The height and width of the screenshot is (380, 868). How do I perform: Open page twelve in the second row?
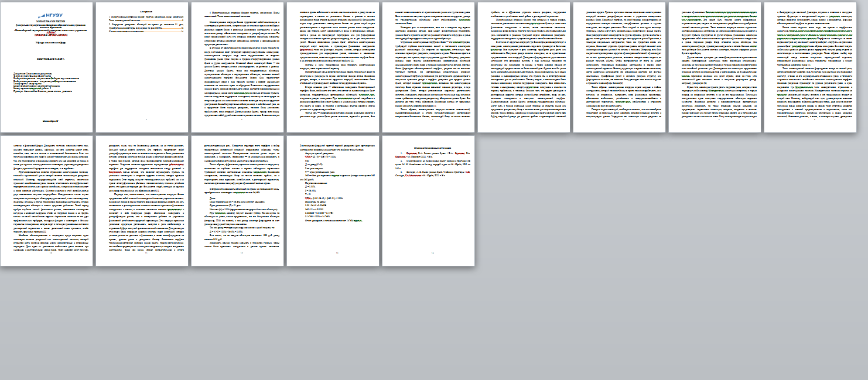tap(237, 200)
